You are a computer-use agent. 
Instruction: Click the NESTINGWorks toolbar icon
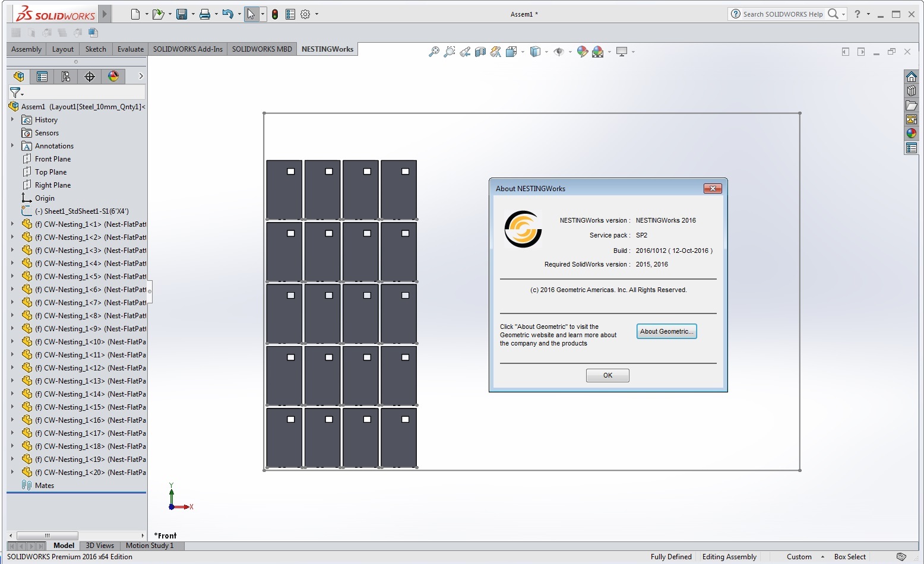[x=93, y=33]
